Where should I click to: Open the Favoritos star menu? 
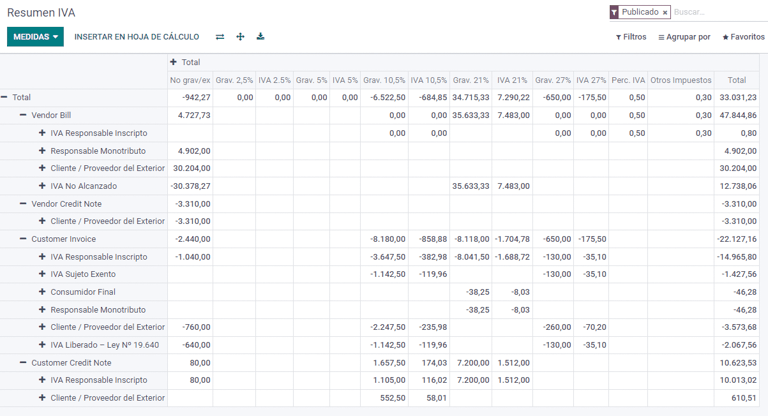pyautogui.click(x=743, y=37)
